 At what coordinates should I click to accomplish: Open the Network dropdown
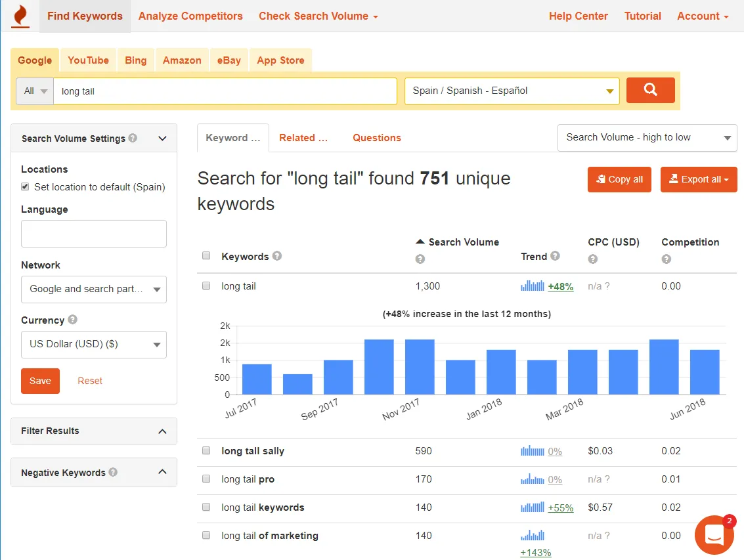point(94,289)
